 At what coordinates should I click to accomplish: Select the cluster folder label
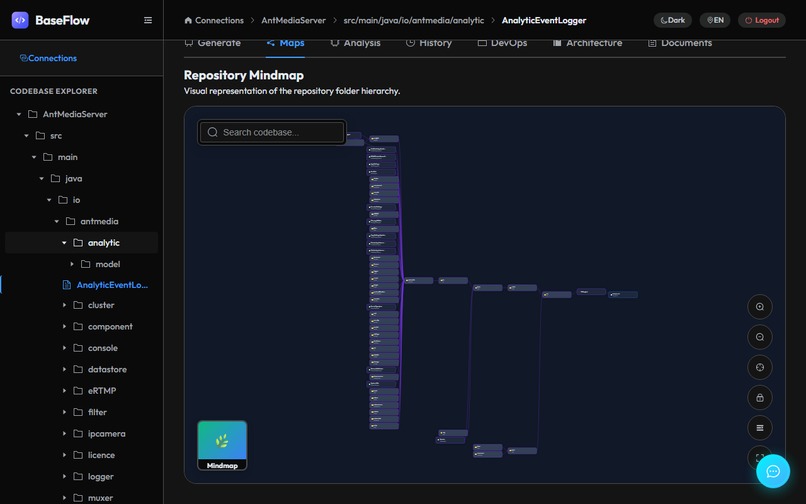[x=101, y=305]
